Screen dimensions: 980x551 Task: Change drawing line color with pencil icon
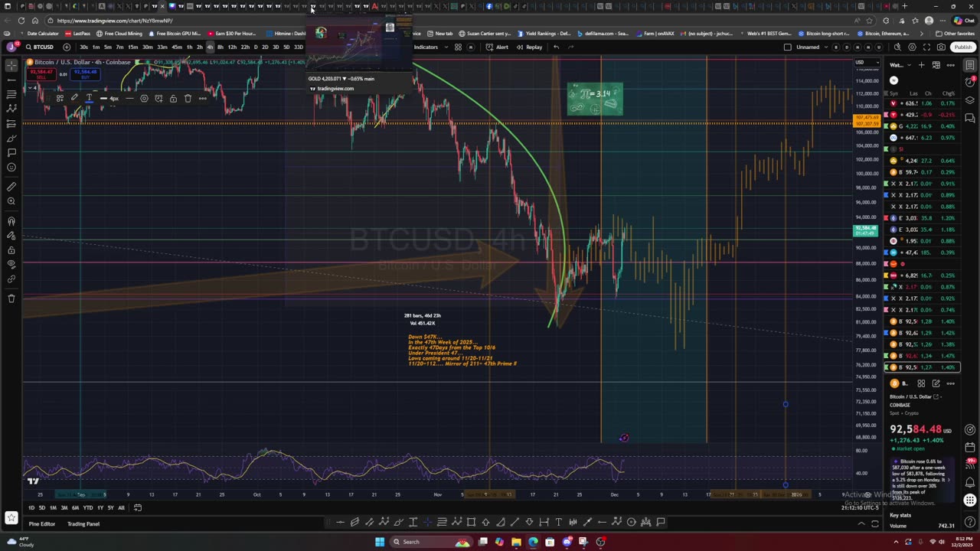point(74,99)
